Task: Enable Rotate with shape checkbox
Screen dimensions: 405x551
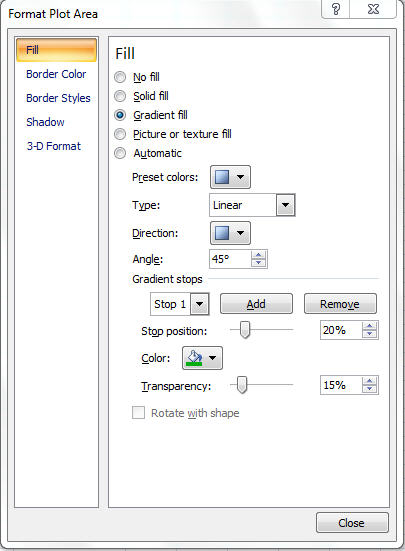Action: coord(138,413)
